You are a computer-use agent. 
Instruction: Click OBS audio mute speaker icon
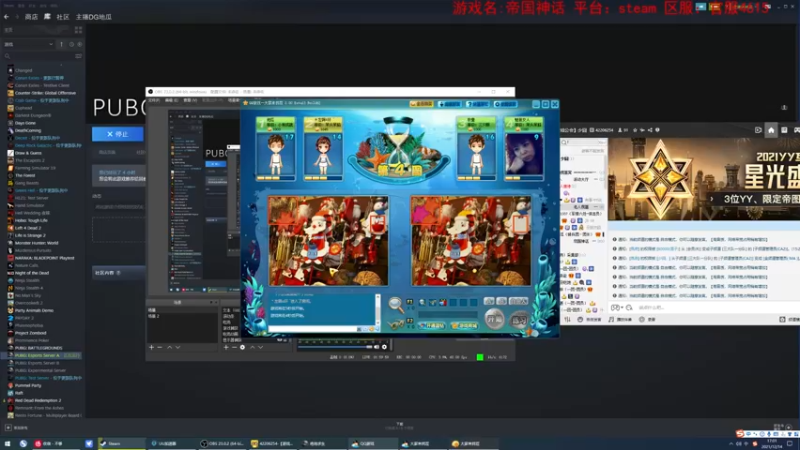tap(377, 347)
